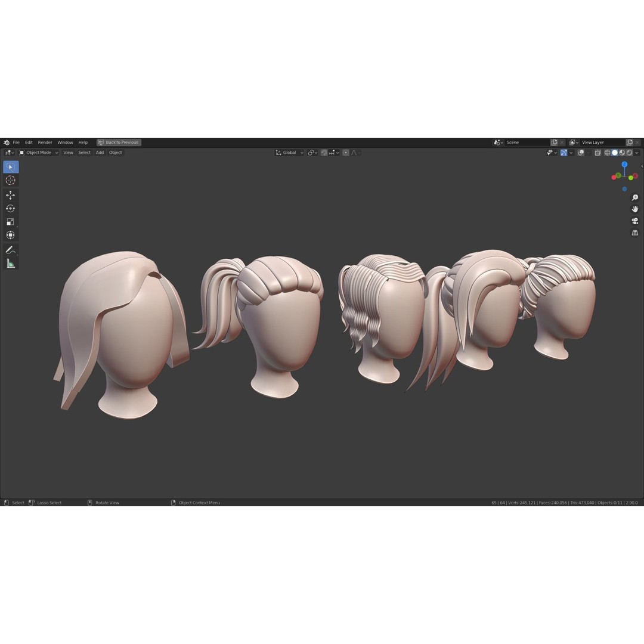Open the viewport Select menu
This screenshot has height=644, width=644.
click(84, 153)
